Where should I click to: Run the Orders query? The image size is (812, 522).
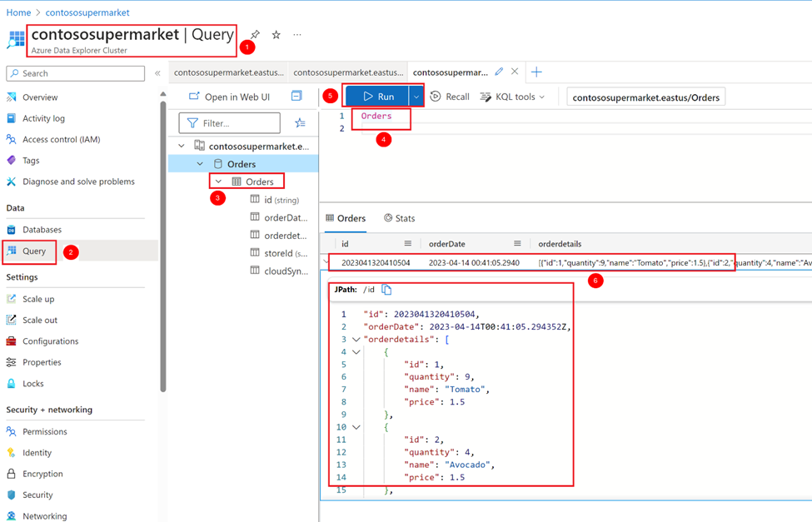[377, 97]
